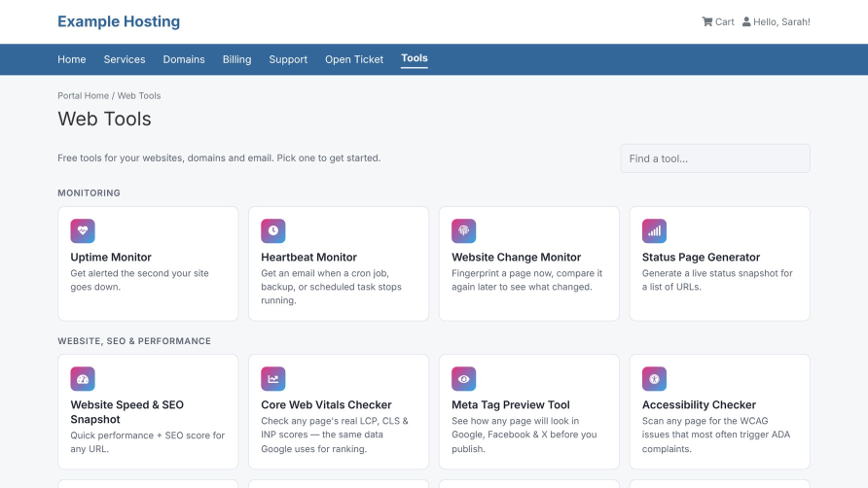Image resolution: width=868 pixels, height=488 pixels.
Task: Click 'Fingerprint a page now' description
Action: click(526, 280)
